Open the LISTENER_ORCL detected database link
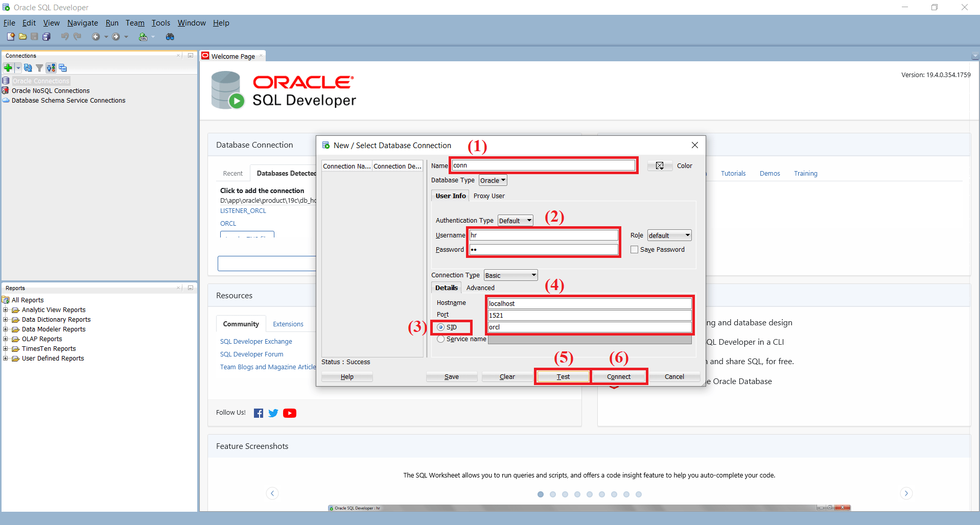This screenshot has height=525, width=980. (x=243, y=211)
